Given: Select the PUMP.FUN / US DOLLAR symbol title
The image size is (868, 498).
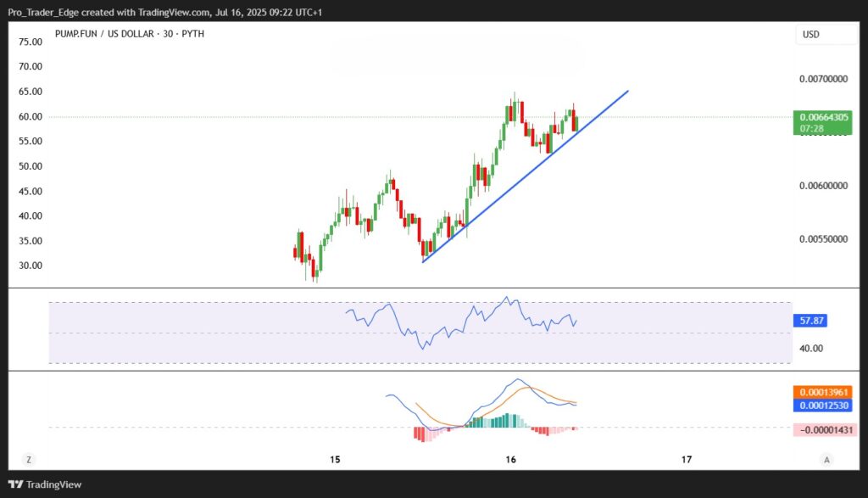Looking at the screenshot, I should (130, 34).
